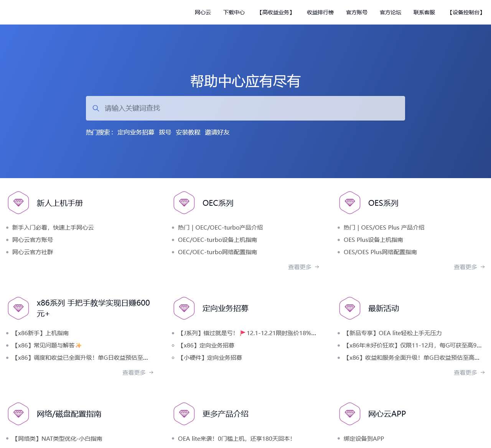
Task: Open 【x86】常见问题与解答
Action: [47, 346]
